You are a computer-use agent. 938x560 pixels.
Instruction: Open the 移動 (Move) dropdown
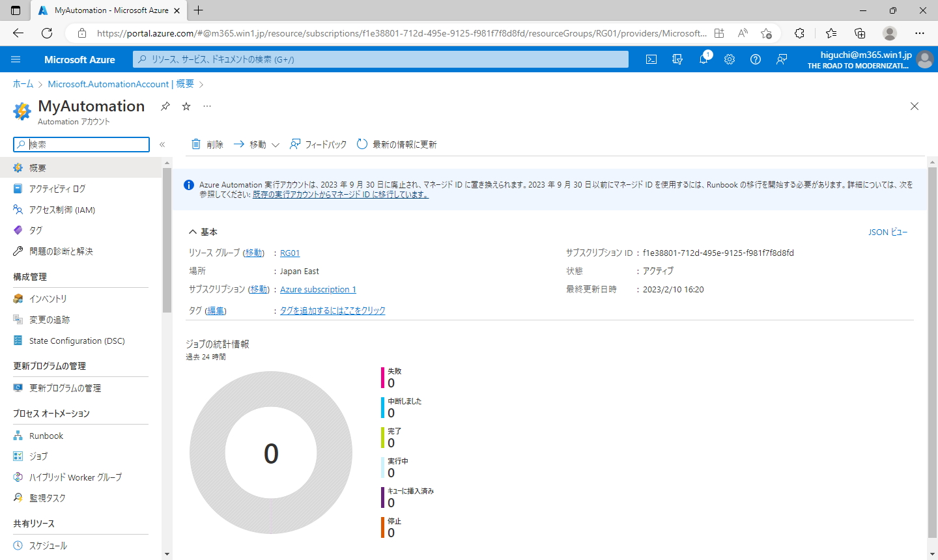coord(257,145)
